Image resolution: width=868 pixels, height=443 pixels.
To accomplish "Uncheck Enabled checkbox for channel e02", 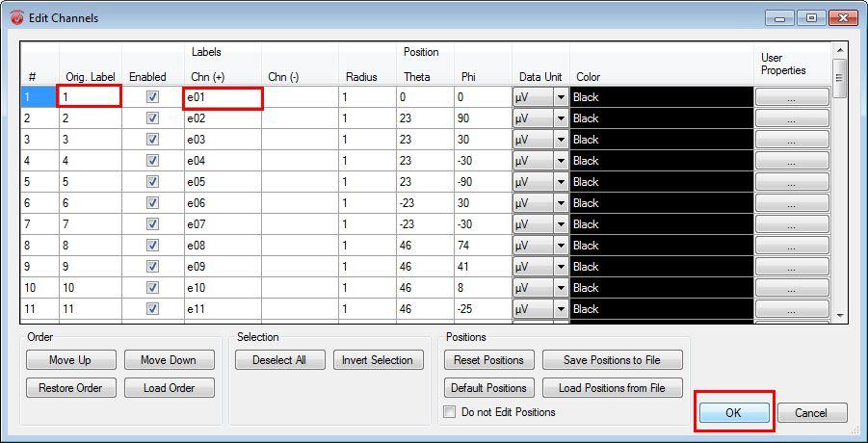I will pos(153,117).
